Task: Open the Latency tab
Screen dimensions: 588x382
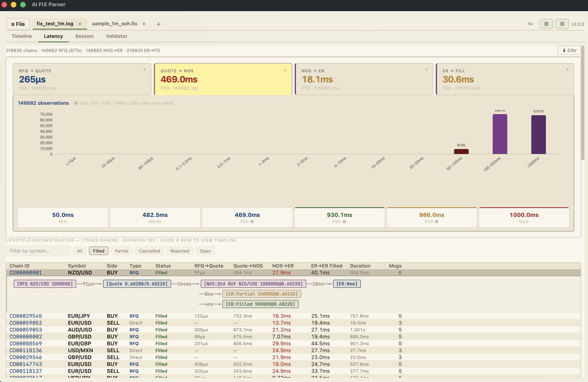Action: point(53,36)
